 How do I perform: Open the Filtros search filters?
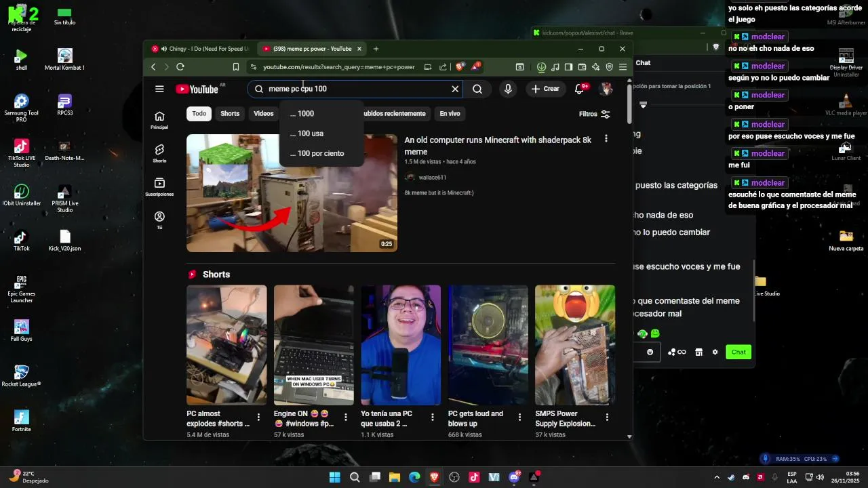click(x=595, y=114)
